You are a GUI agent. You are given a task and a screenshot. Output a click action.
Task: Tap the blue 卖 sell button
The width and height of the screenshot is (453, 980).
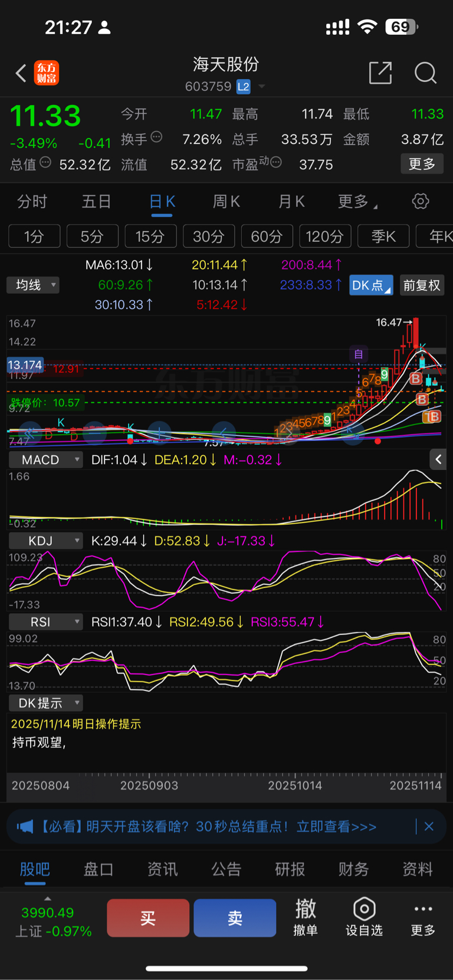tap(235, 918)
